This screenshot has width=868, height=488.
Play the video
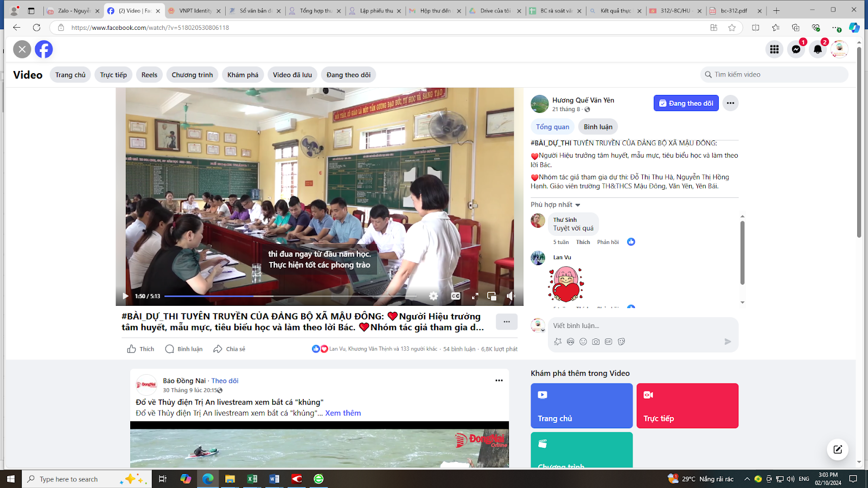point(125,296)
